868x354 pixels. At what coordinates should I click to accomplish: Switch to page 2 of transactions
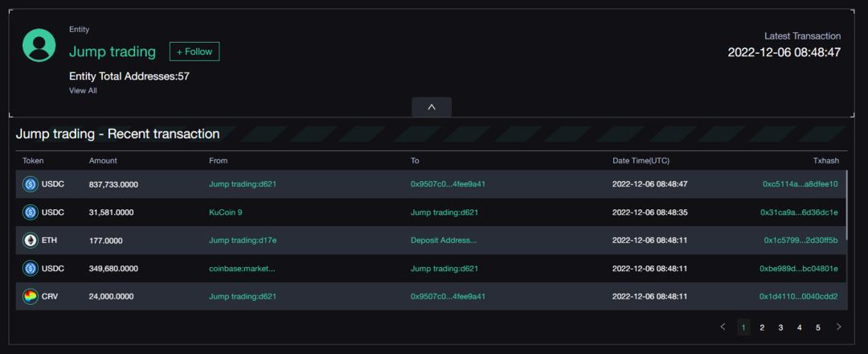tap(762, 327)
